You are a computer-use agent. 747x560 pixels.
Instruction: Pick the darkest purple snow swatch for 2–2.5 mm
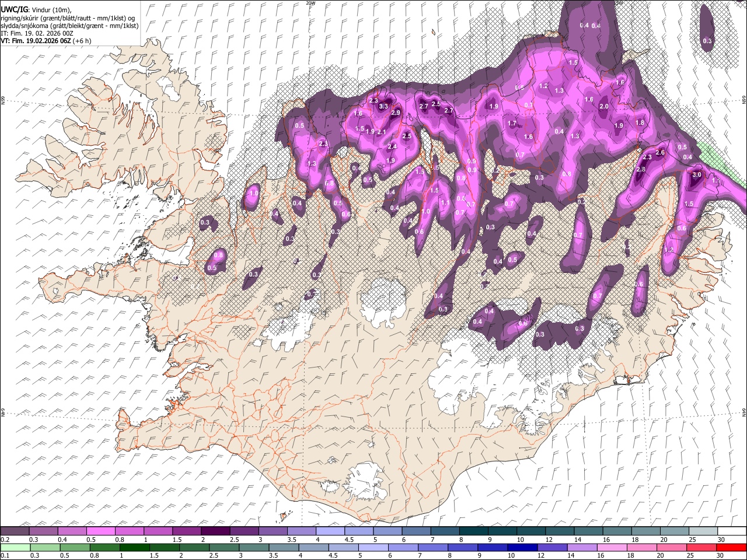(215, 531)
